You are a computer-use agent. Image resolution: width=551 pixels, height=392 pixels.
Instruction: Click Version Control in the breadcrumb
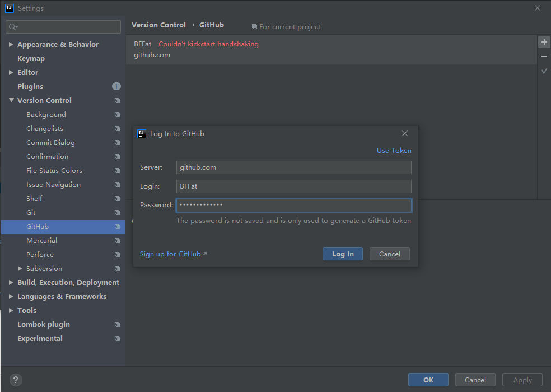tap(158, 25)
